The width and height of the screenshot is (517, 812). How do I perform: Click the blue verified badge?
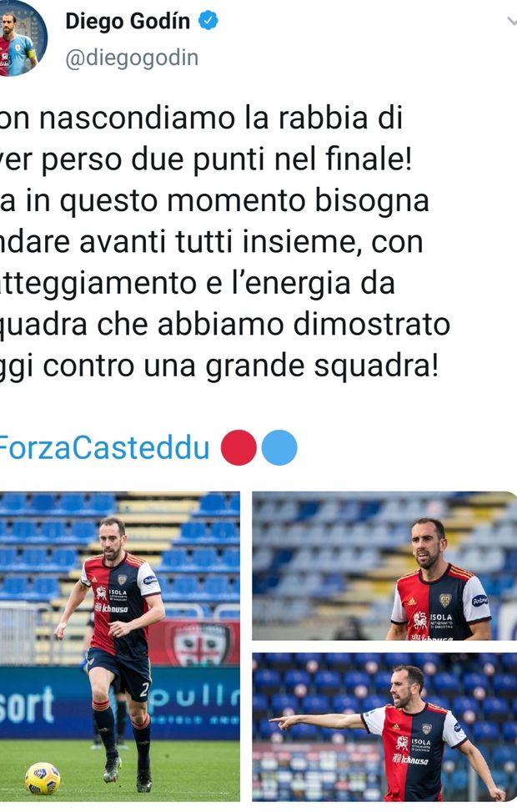(208, 21)
